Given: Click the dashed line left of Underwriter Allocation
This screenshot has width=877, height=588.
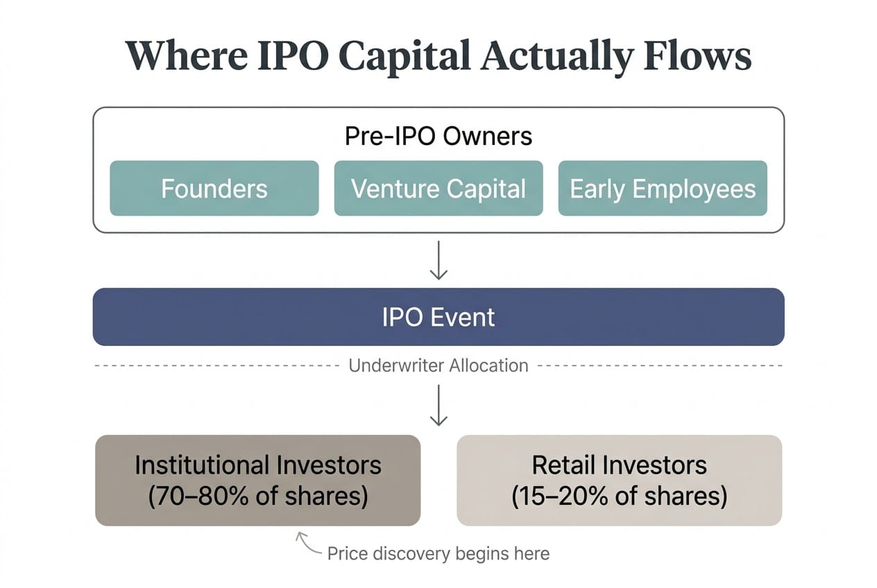Looking at the screenshot, I should 215,365.
